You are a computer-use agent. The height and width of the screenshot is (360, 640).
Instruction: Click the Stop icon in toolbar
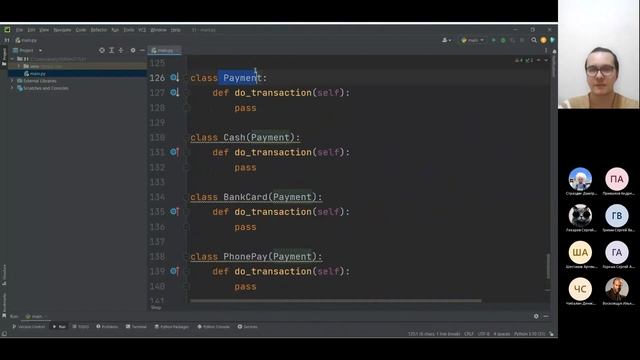click(x=522, y=40)
